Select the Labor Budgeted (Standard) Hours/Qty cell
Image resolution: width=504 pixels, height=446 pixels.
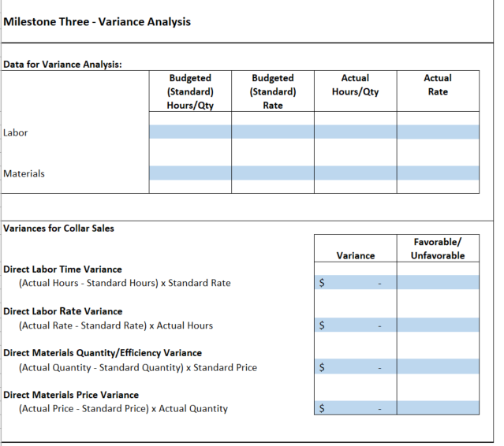point(190,132)
